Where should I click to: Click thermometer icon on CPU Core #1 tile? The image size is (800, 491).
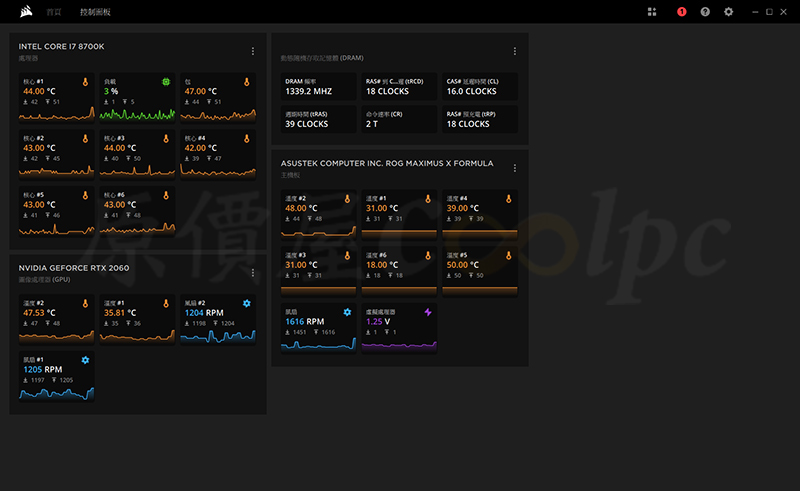coord(85,82)
